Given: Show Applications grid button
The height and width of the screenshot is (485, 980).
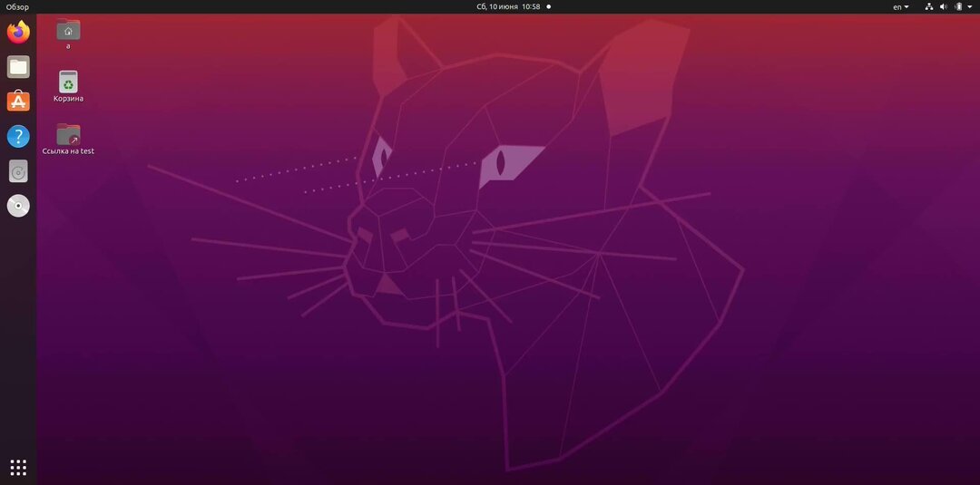Looking at the screenshot, I should click(x=18, y=467).
